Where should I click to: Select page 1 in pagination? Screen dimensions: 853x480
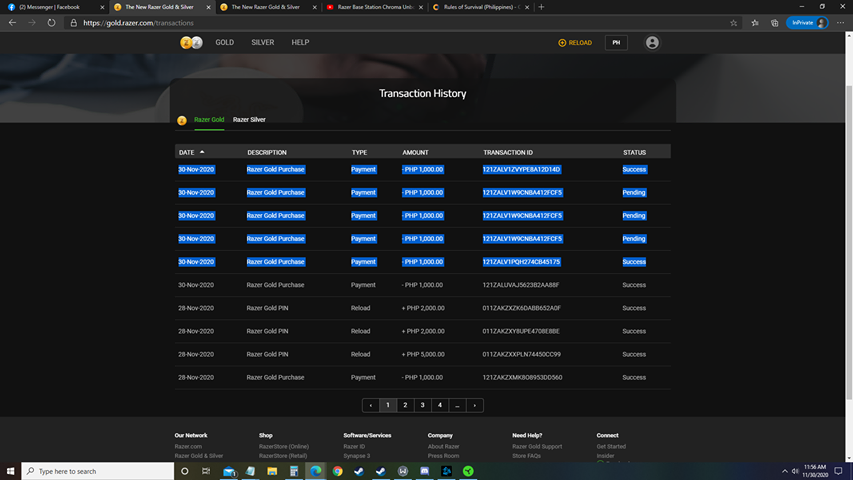tap(388, 405)
